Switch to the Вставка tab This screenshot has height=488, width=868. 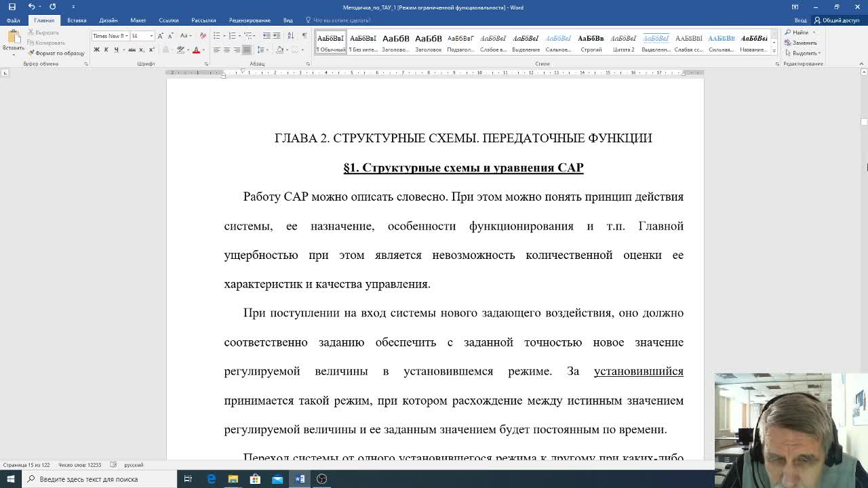[77, 20]
